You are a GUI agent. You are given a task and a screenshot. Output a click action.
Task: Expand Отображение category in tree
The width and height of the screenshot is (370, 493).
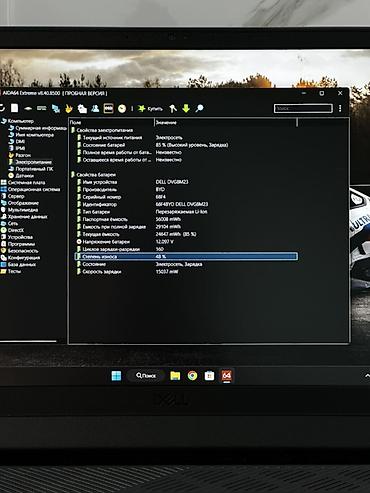(20, 203)
